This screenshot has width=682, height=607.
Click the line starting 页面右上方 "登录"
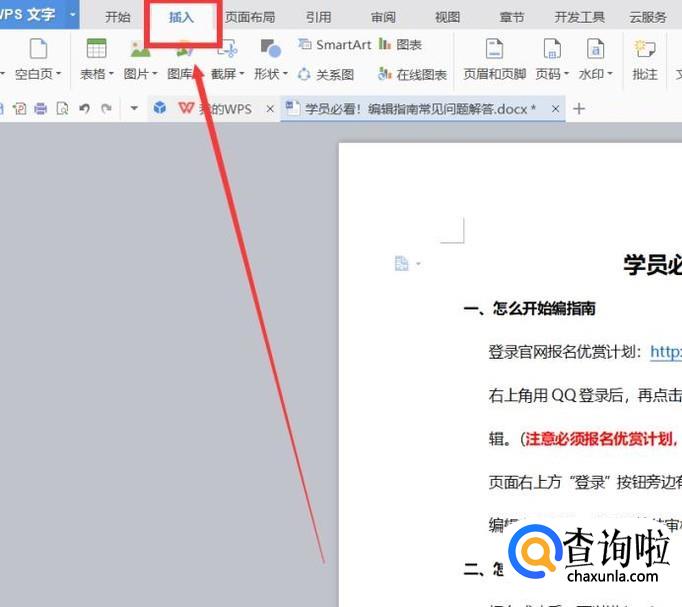(585, 482)
